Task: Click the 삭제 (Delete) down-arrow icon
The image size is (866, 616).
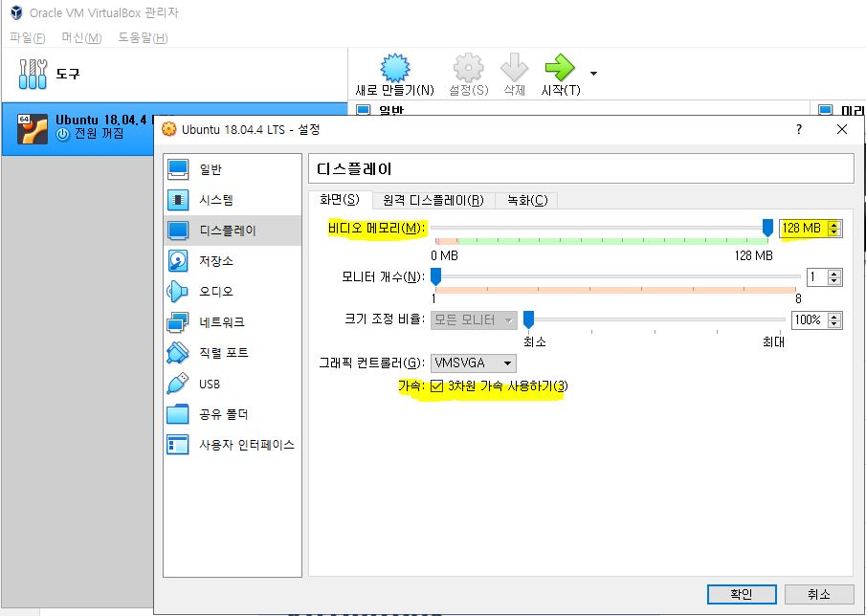Action: (x=514, y=67)
